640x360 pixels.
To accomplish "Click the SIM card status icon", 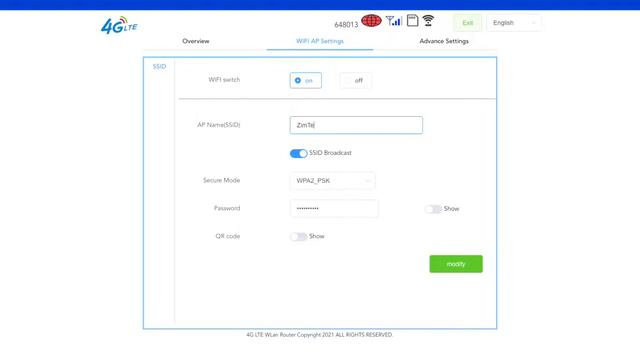I will [413, 20].
